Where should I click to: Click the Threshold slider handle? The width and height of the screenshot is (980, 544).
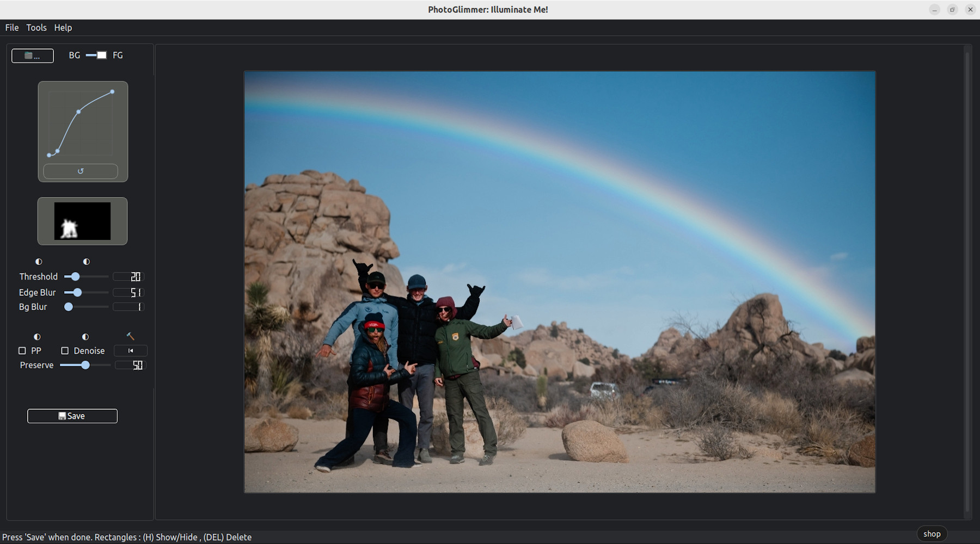coord(75,277)
